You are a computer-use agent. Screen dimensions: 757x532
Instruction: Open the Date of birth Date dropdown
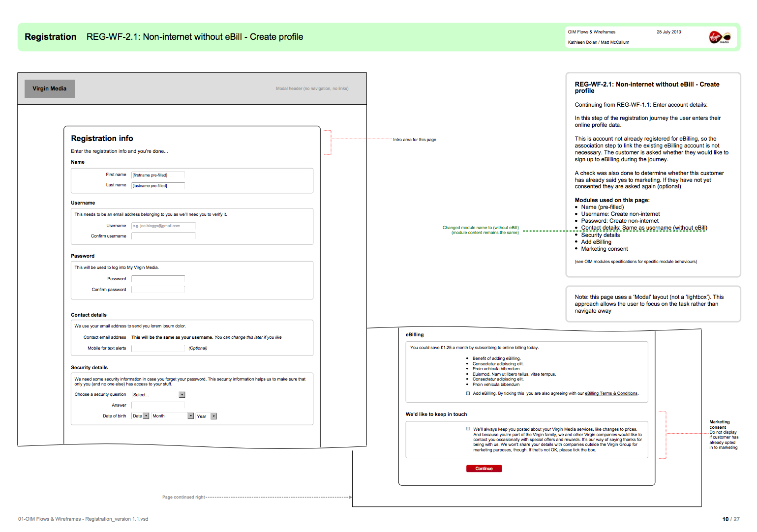point(140,416)
